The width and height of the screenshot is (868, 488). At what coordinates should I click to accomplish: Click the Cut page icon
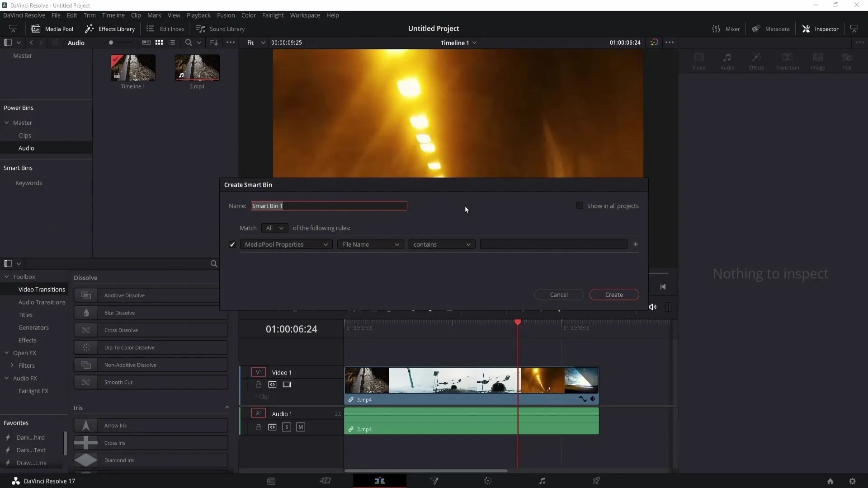325,481
